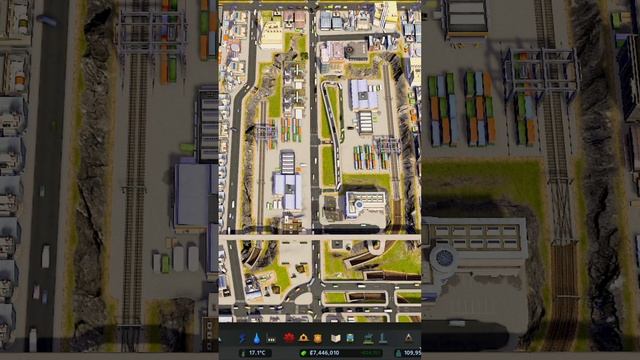
Task: Open the Police shield icon
Action: 318,338
